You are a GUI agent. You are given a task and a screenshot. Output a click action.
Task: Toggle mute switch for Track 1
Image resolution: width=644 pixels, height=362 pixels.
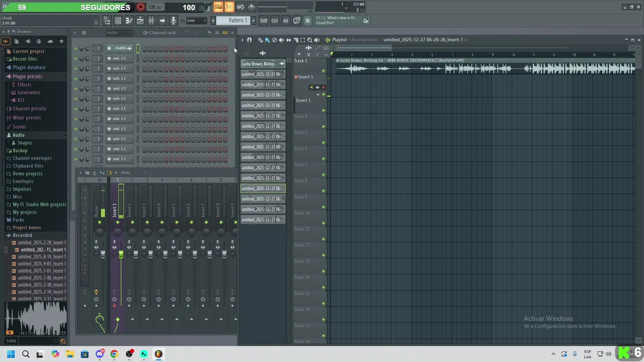[324, 71]
